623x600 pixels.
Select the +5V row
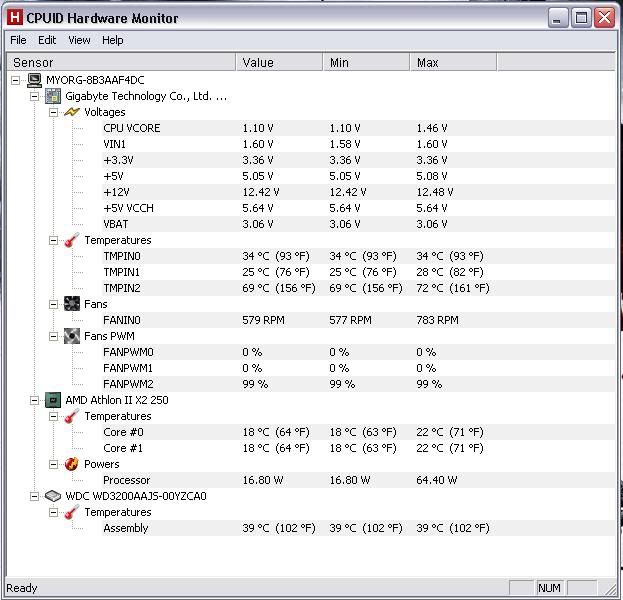[358, 176]
